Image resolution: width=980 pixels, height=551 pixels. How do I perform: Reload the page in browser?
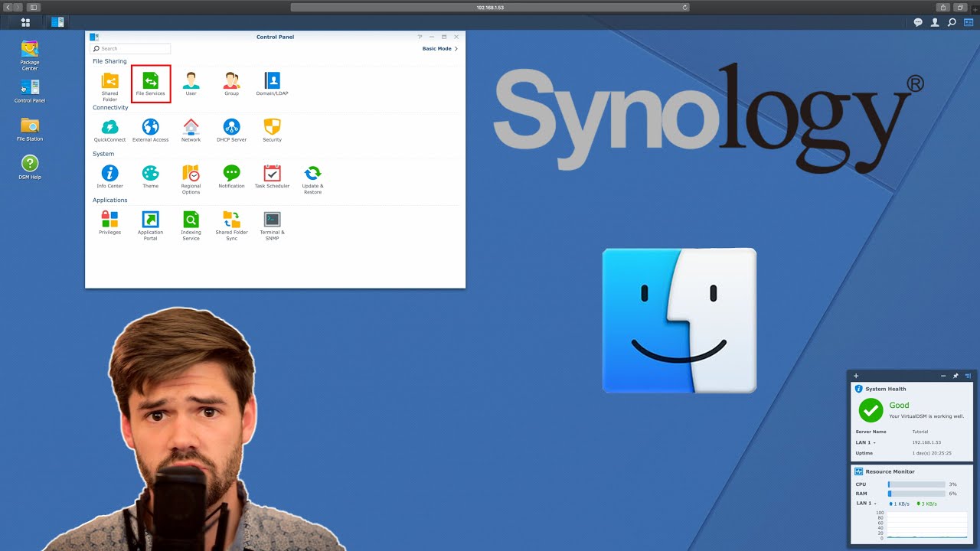click(684, 7)
